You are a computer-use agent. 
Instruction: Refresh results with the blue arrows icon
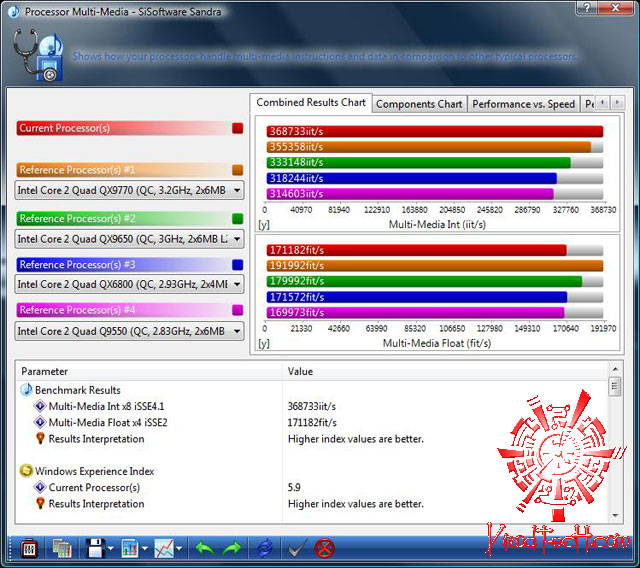tap(265, 548)
